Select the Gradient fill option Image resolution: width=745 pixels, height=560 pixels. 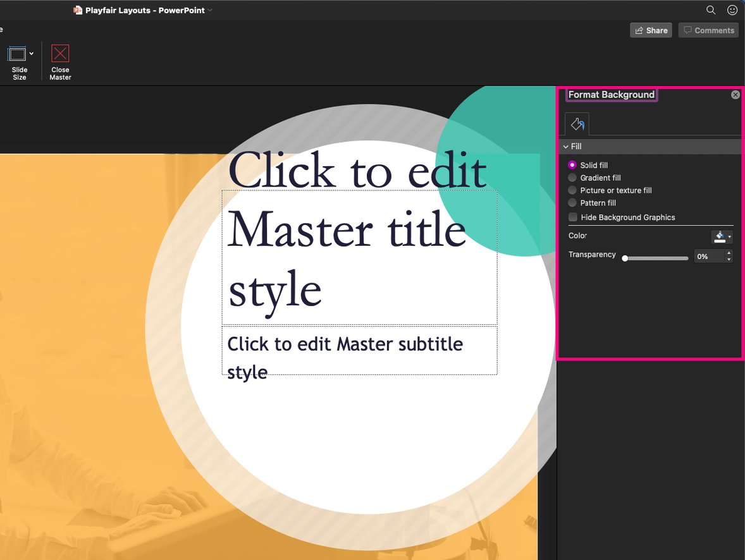tap(572, 178)
